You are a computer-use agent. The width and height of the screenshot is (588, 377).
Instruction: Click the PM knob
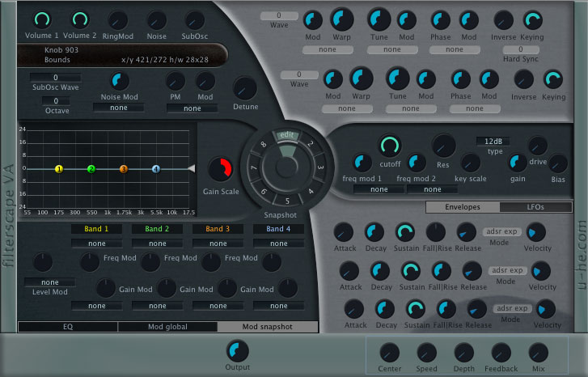tap(176, 81)
